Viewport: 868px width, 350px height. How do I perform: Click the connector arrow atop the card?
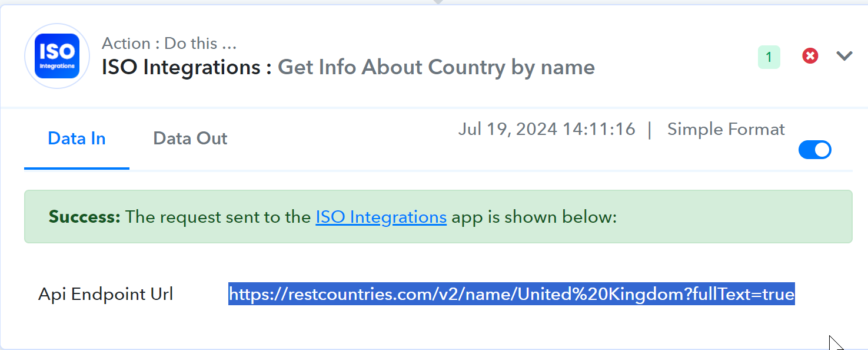[437, 2]
